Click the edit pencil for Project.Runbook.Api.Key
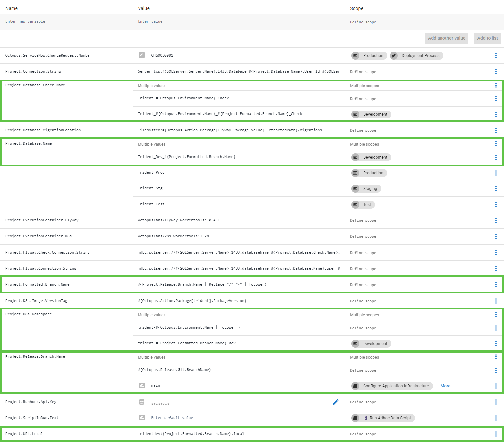 click(x=336, y=402)
